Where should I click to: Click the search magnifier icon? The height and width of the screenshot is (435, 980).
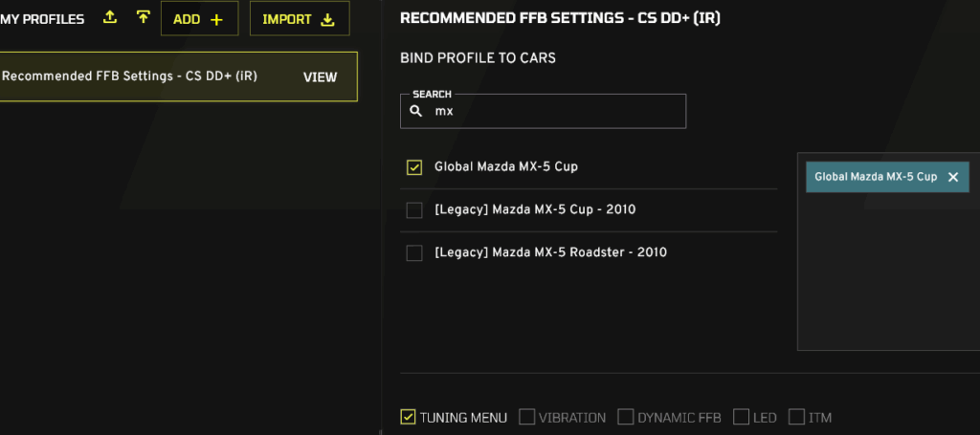[x=415, y=111]
